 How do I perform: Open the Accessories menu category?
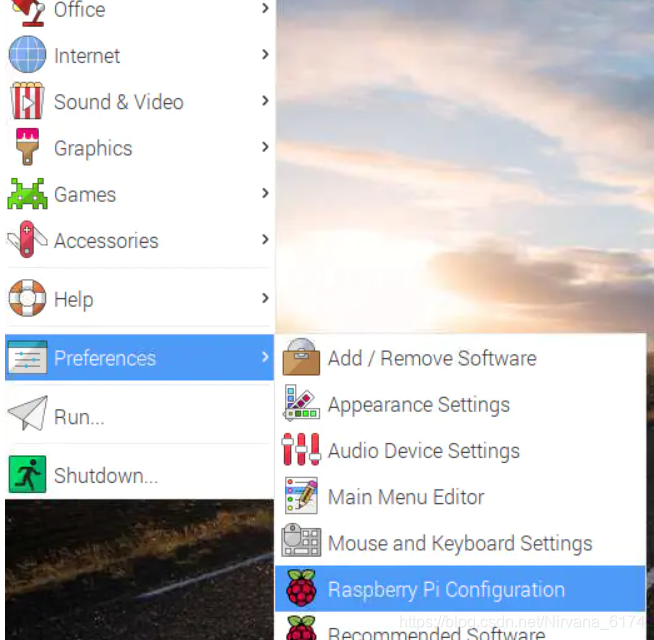pyautogui.click(x=139, y=240)
